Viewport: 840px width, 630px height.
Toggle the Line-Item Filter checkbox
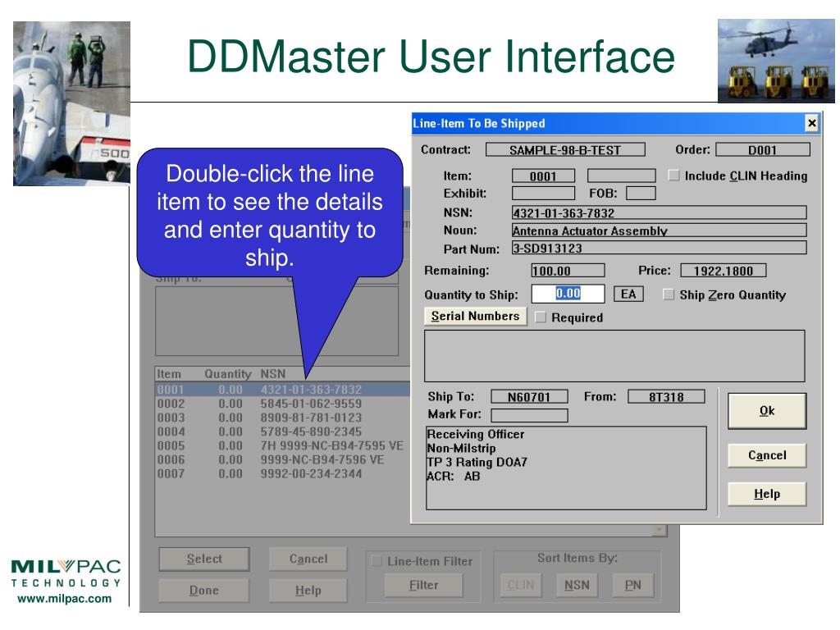coord(377,561)
